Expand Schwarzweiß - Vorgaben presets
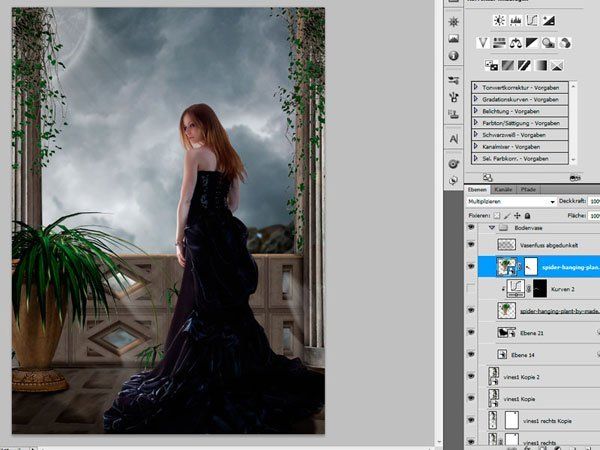The height and width of the screenshot is (450, 600). click(x=476, y=134)
